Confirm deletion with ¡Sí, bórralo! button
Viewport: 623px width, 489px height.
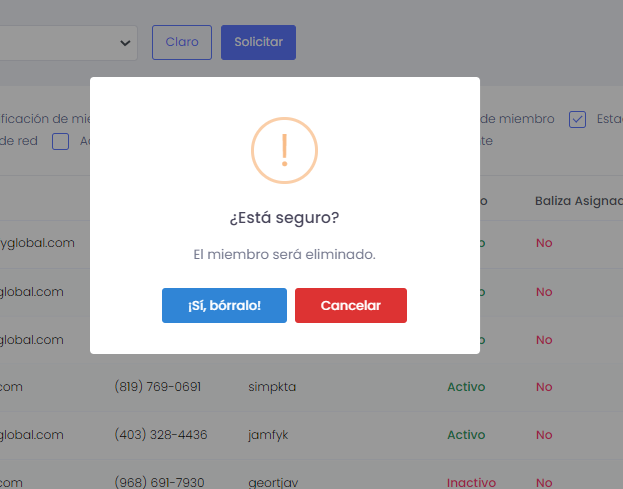coord(224,305)
